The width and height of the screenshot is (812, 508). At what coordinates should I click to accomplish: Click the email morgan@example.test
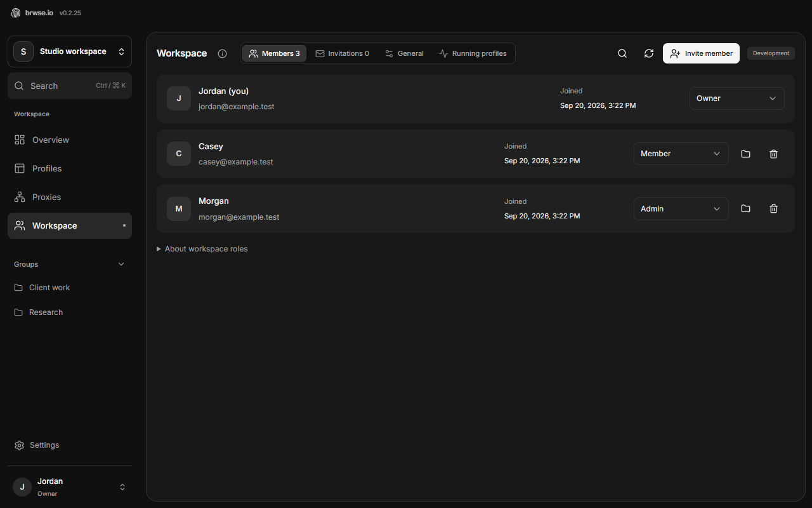tap(239, 217)
